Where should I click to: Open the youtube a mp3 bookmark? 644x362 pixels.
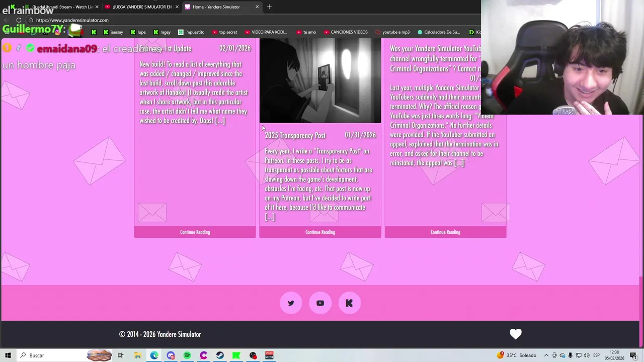tap(392, 32)
